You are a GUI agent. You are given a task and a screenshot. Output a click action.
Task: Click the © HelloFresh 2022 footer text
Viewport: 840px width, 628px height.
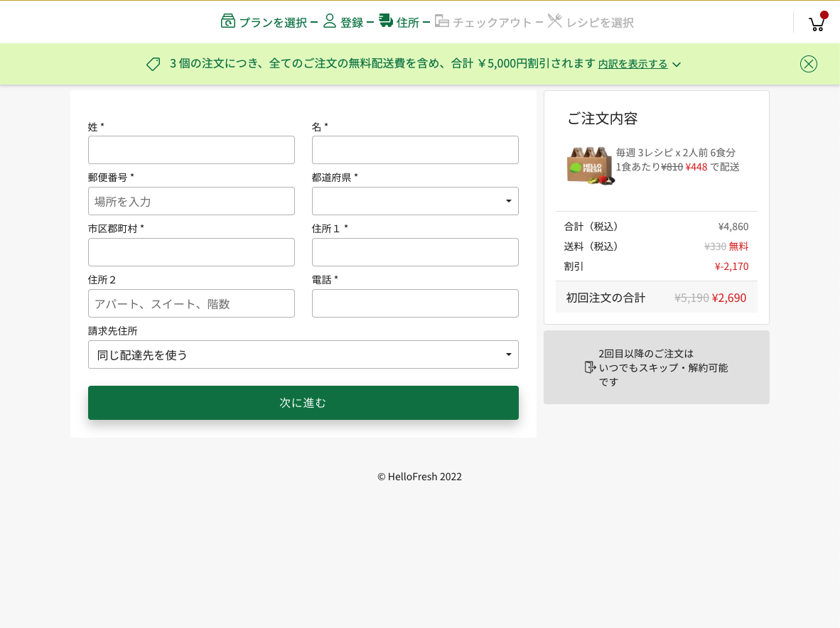[x=419, y=477]
